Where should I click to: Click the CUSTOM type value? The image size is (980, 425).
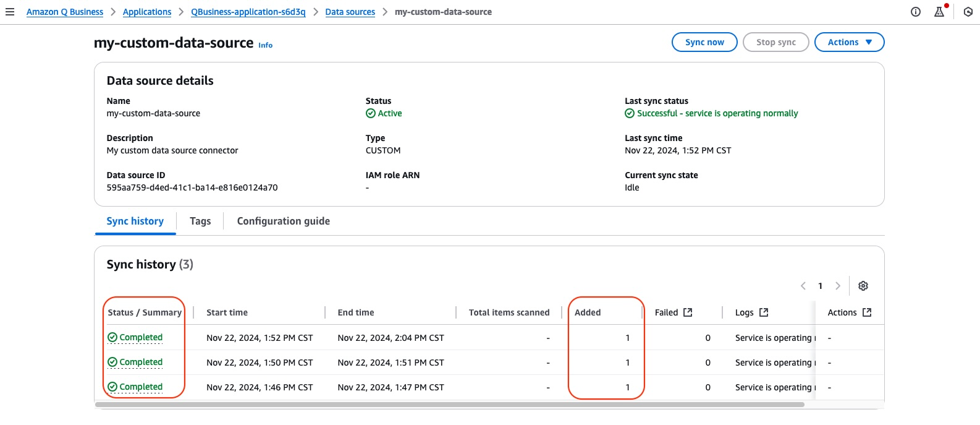[383, 150]
